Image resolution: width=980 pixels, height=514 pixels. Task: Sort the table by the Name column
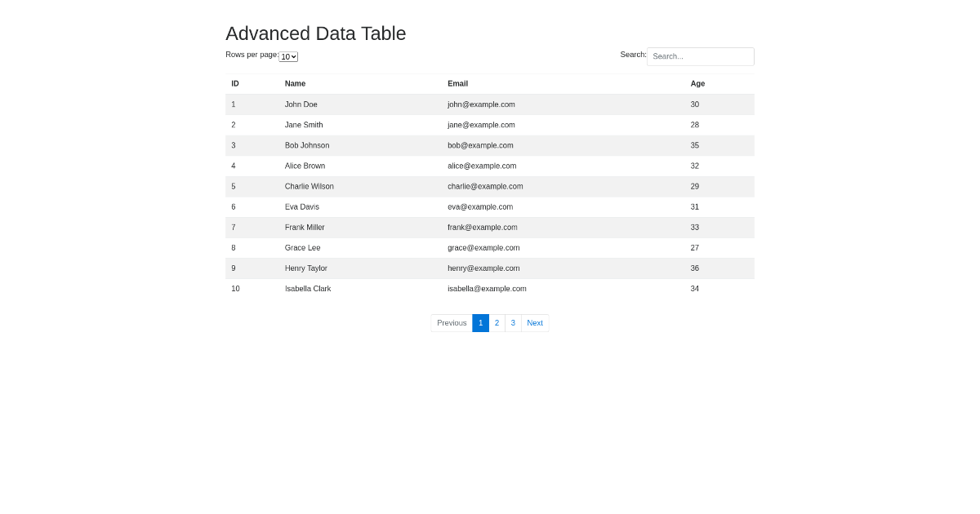click(x=295, y=83)
